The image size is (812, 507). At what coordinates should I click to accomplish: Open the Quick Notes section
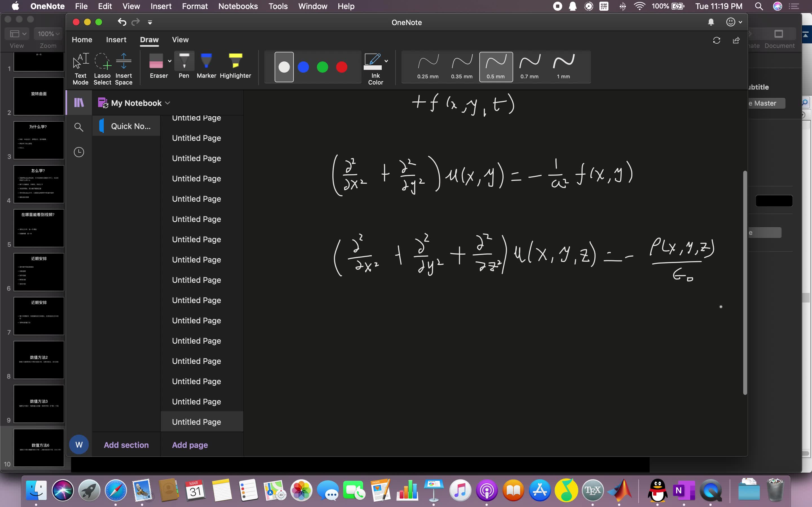(131, 126)
